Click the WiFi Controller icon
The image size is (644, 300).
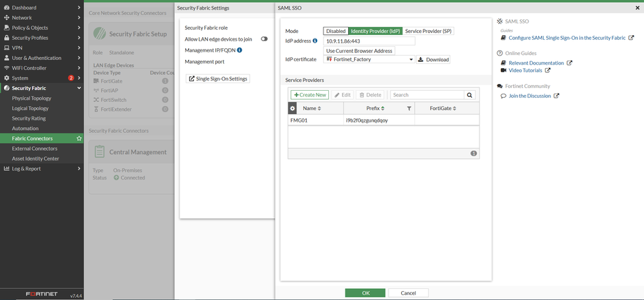click(7, 68)
